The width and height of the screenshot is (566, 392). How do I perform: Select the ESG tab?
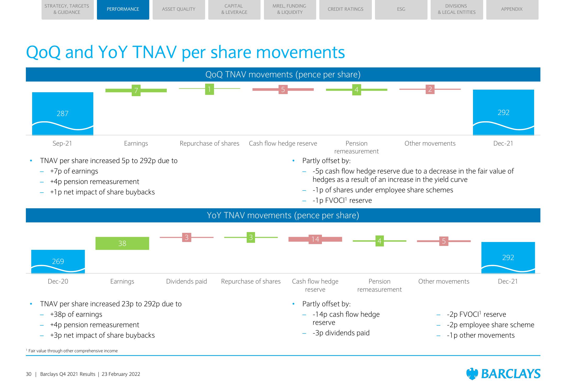click(401, 9)
